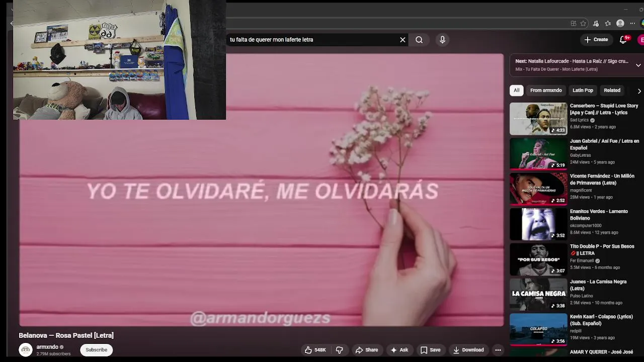Click title Vicente Fernández - Un Millón de Primaveras
This screenshot has width=644, height=362.
click(x=602, y=179)
